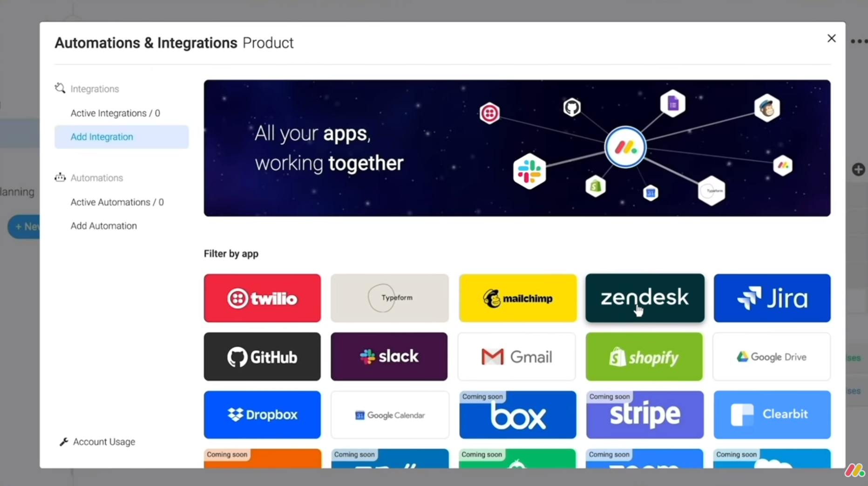Click the Automations sidebar heading
Viewport: 868px width, 486px height.
coord(96,178)
